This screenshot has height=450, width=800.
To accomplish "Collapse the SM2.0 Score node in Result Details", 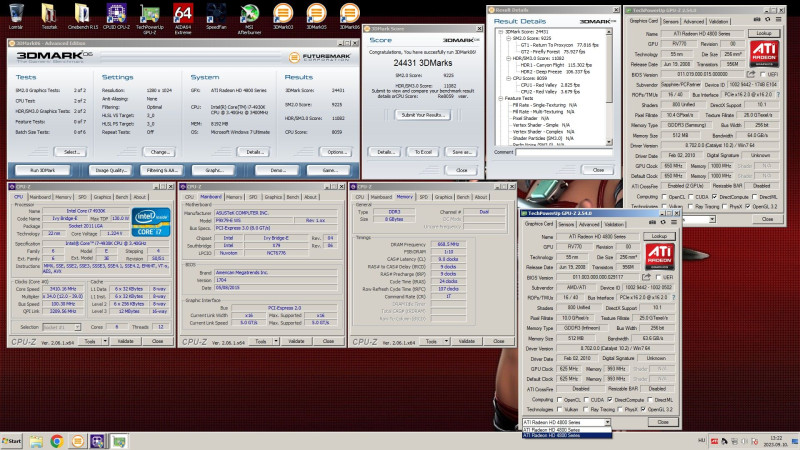I will point(508,38).
